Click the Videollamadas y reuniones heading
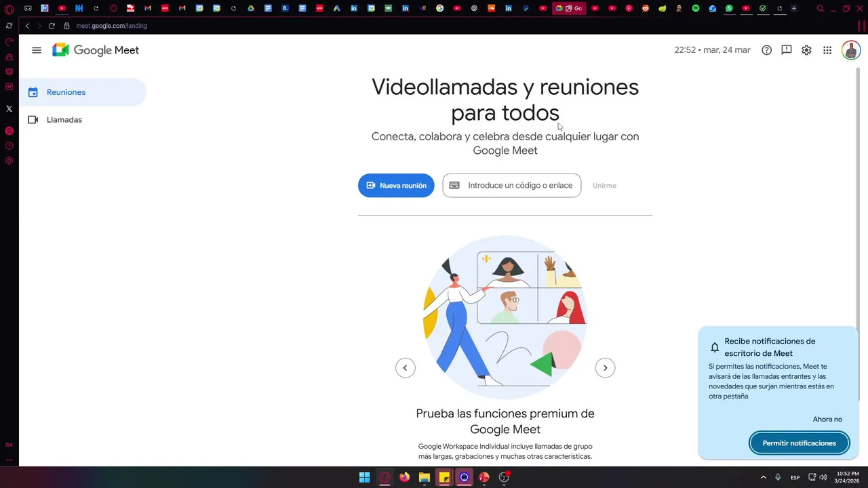This screenshot has width=868, height=488. pyautogui.click(x=505, y=100)
